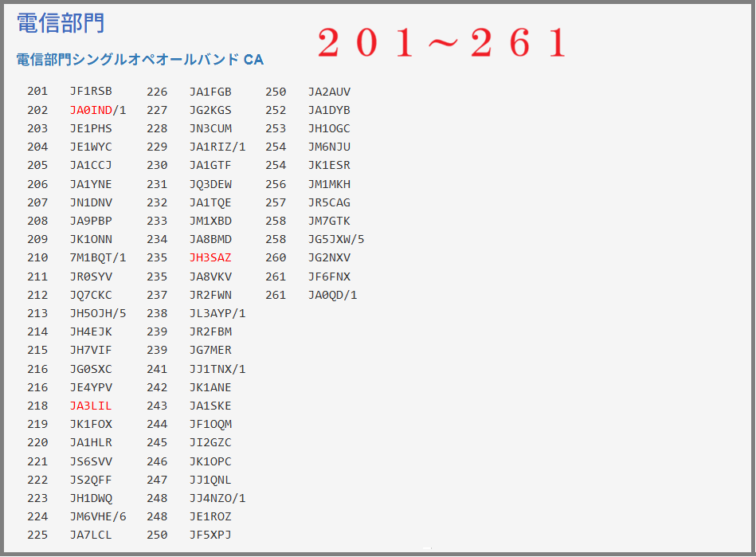Select callsign JA0QD/1 at rank 261
The height and width of the screenshot is (557, 756).
pyautogui.click(x=332, y=295)
